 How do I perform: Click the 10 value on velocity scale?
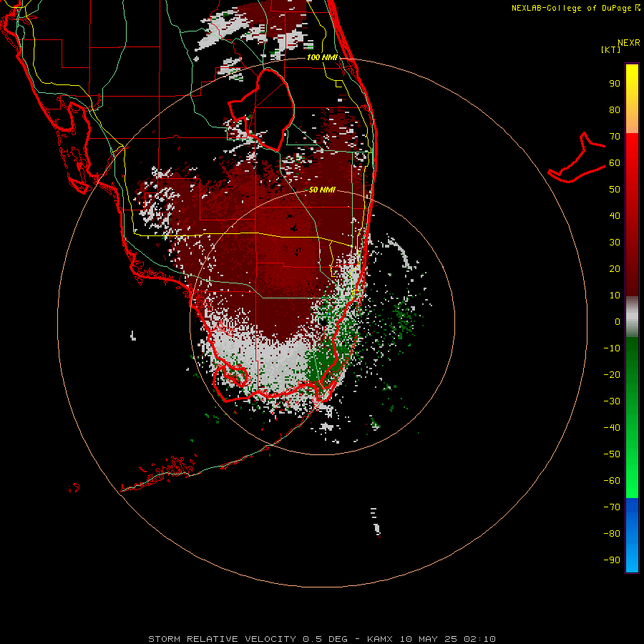615,296
